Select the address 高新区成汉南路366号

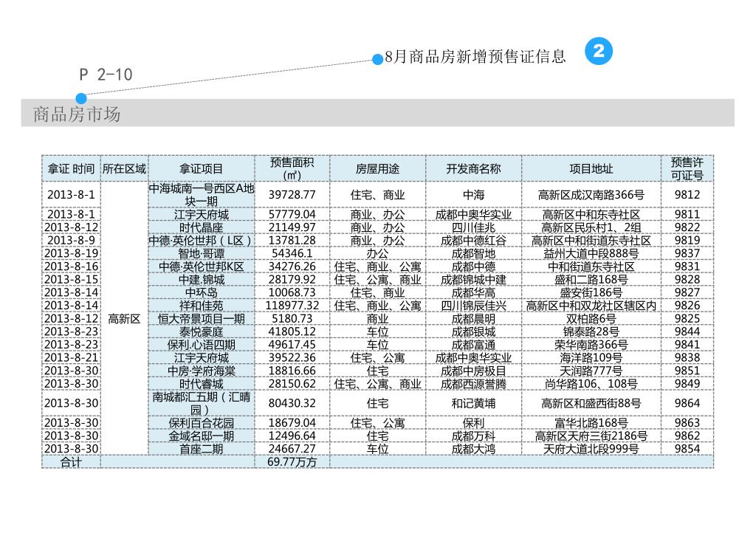click(x=591, y=195)
